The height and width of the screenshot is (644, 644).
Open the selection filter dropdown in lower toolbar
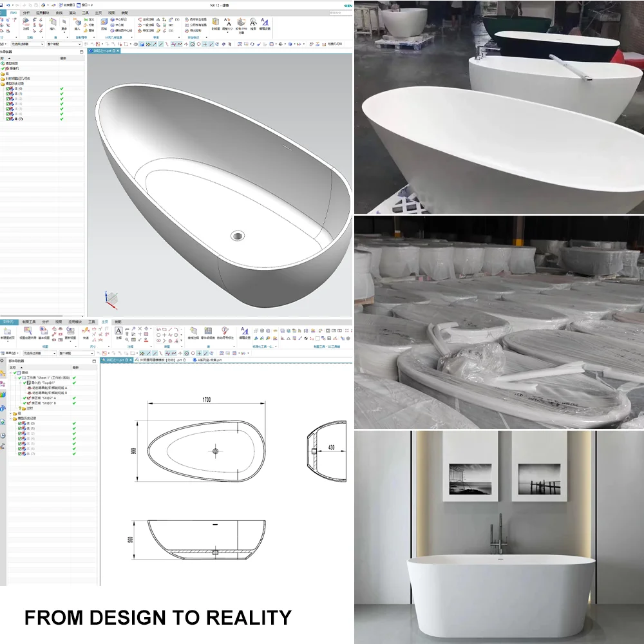38,354
